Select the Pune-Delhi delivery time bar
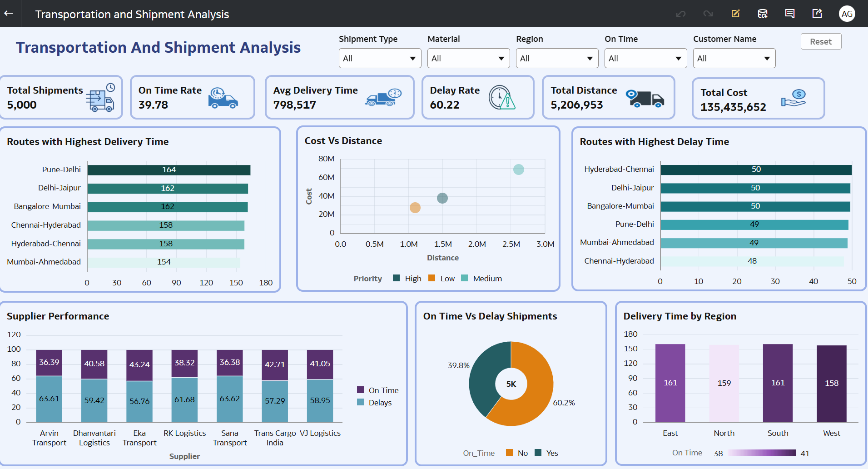The image size is (868, 469). pos(169,170)
